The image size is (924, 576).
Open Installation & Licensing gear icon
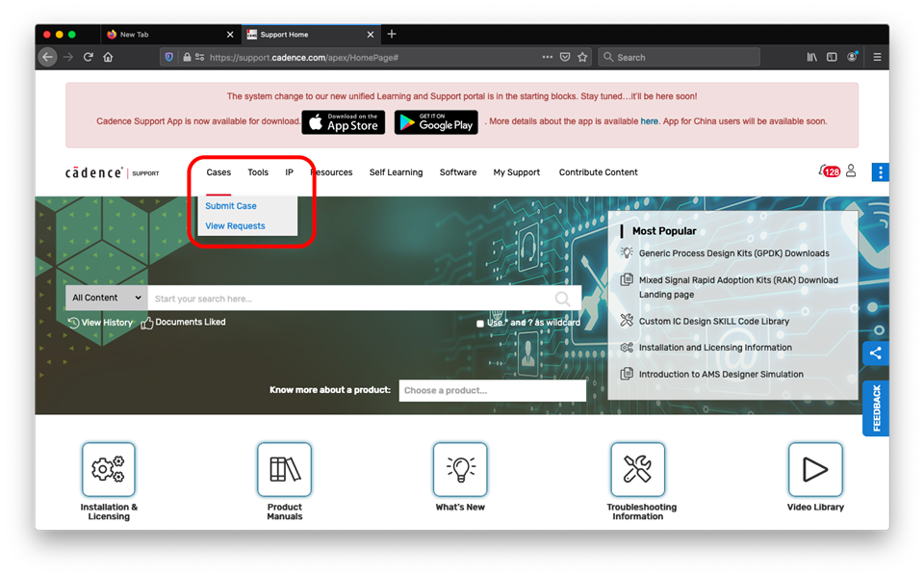(109, 469)
